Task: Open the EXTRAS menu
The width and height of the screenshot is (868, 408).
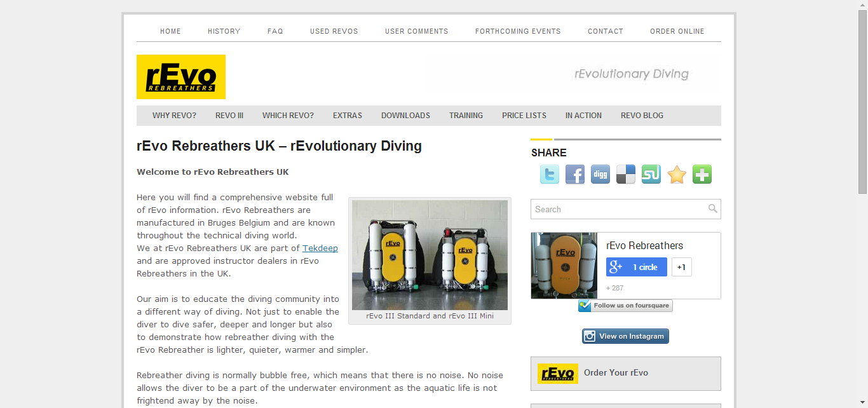Action: click(348, 116)
